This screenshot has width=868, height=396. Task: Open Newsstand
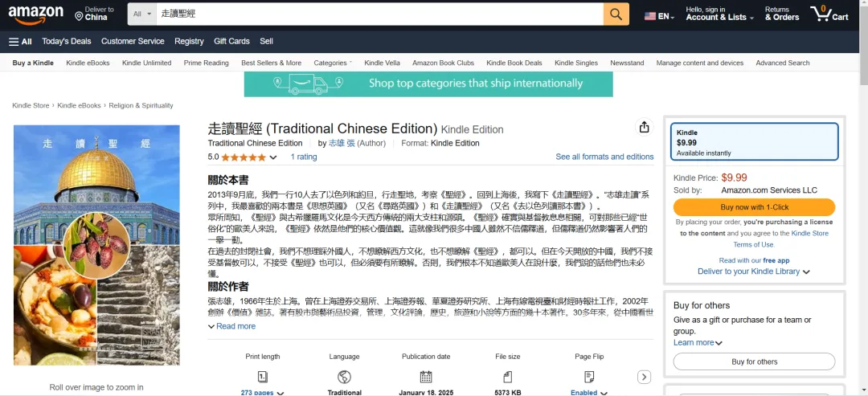click(x=627, y=63)
